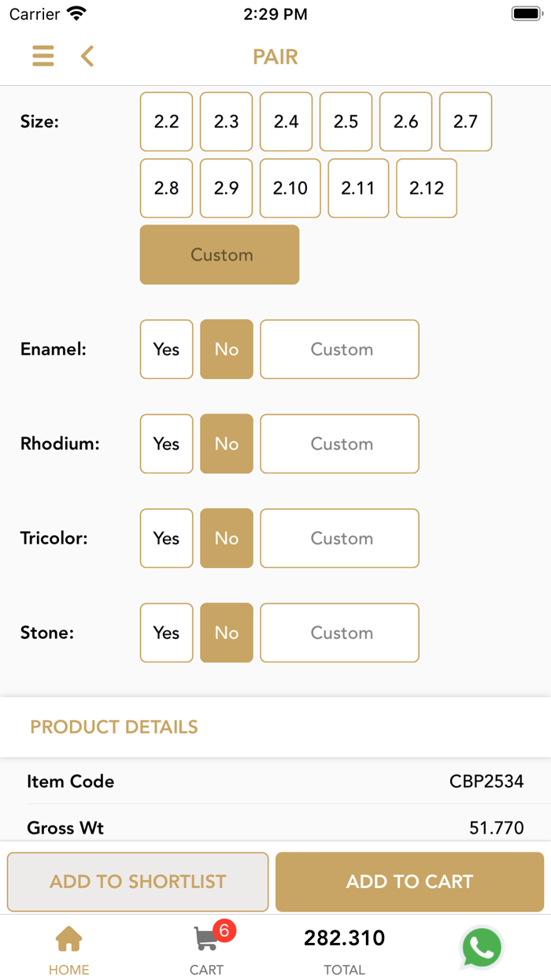Choose size 2.10

point(290,188)
